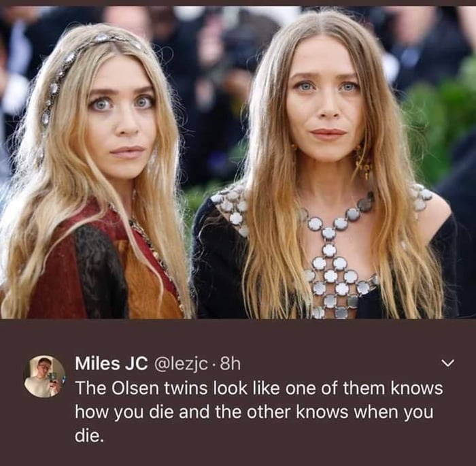Select the tweet text starting "The Olsen twins"

258,412
